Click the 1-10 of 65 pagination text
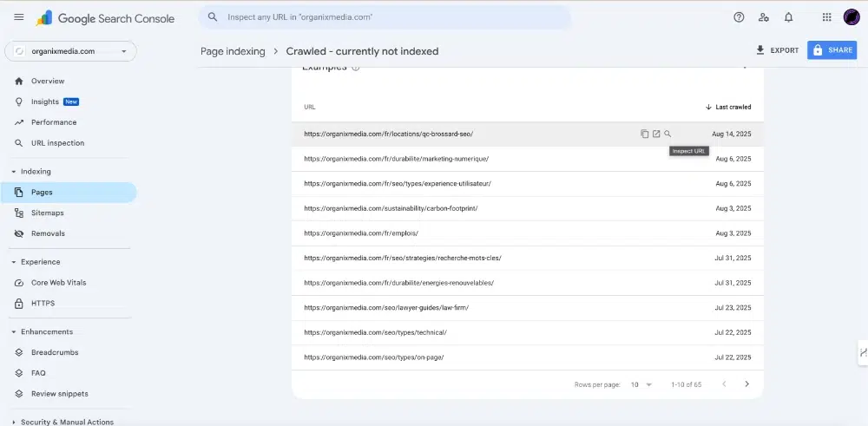Screen dimensions: 868x426 (687, 384)
